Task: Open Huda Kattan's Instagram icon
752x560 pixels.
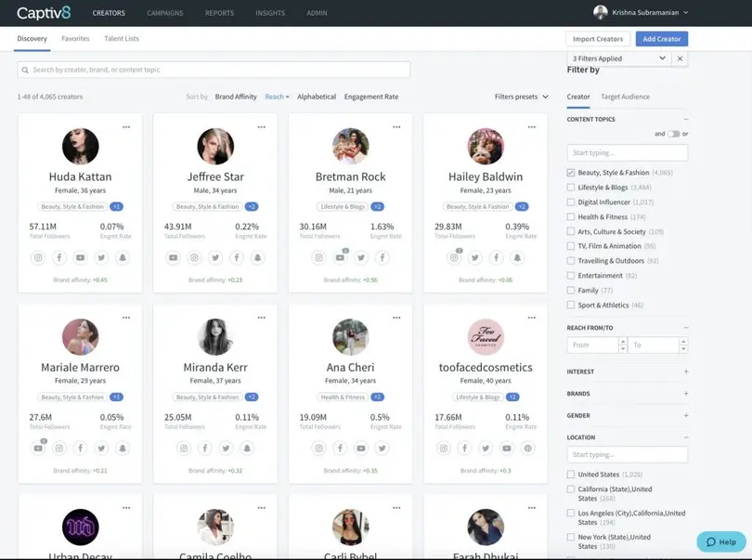Action: pyautogui.click(x=39, y=257)
